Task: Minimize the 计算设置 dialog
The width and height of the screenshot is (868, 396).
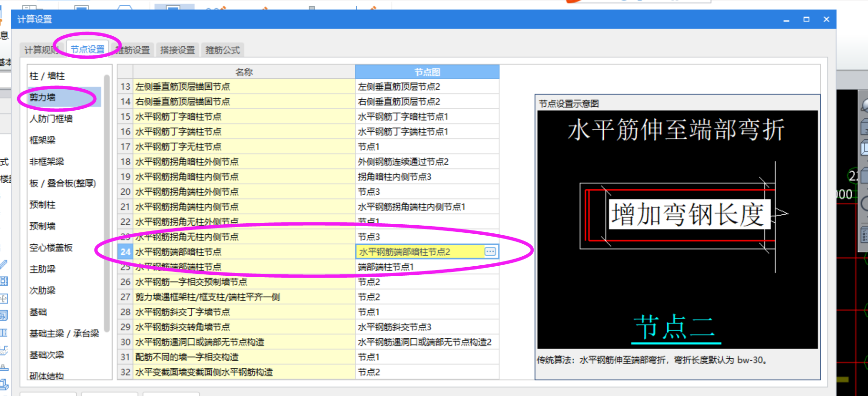Action: (786, 20)
